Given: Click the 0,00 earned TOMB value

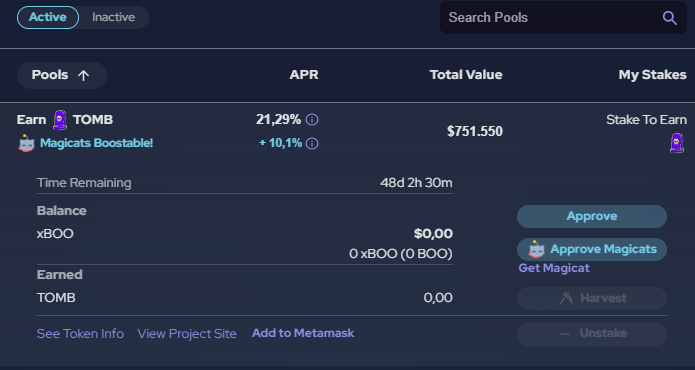Looking at the screenshot, I should [438, 298].
